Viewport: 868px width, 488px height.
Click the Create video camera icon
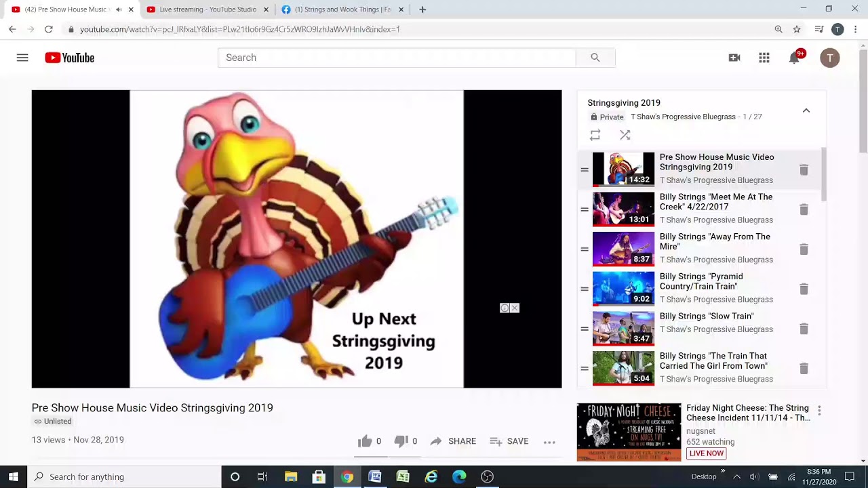(734, 58)
